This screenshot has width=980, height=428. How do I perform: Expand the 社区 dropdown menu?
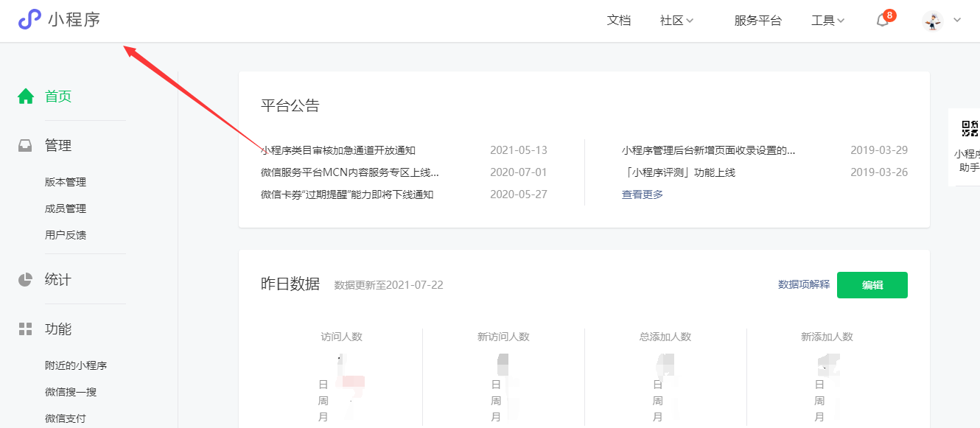click(x=676, y=21)
